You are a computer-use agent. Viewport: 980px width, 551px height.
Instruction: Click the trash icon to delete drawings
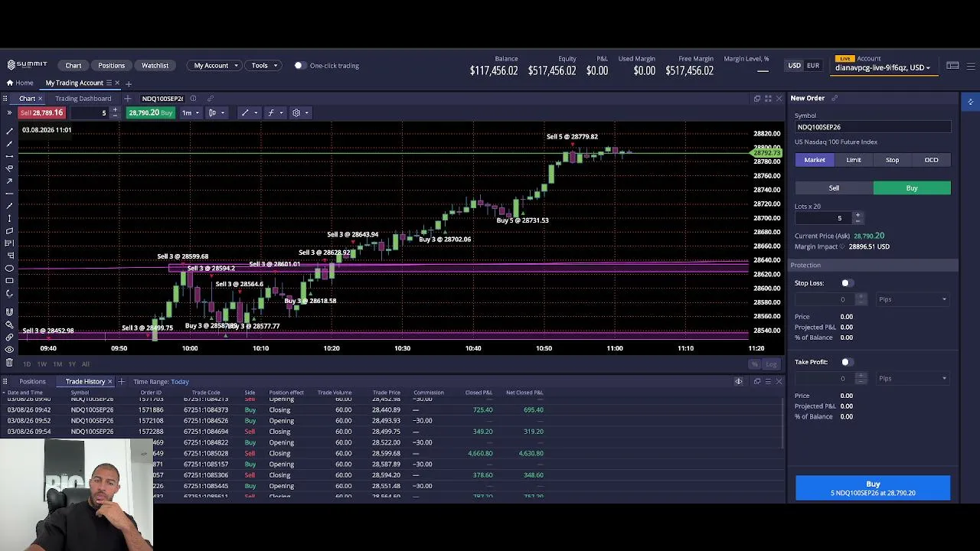point(9,362)
